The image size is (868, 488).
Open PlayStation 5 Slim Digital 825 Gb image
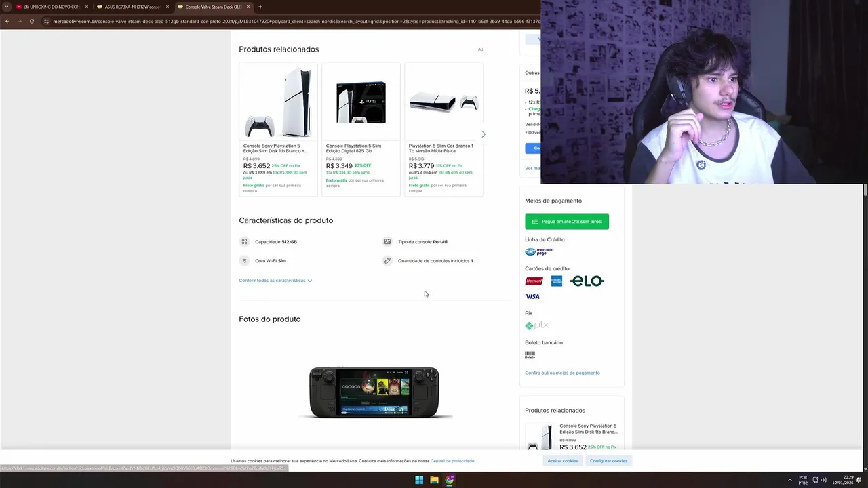pos(361,102)
